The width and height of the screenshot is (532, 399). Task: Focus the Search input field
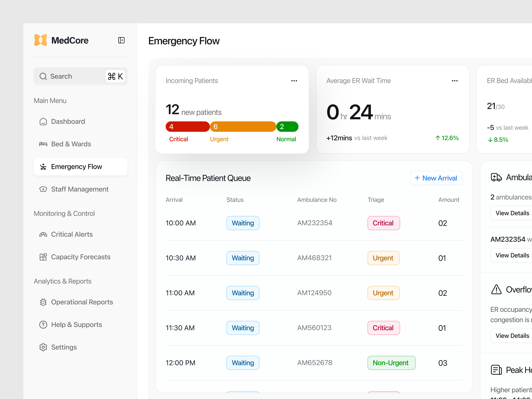81,76
